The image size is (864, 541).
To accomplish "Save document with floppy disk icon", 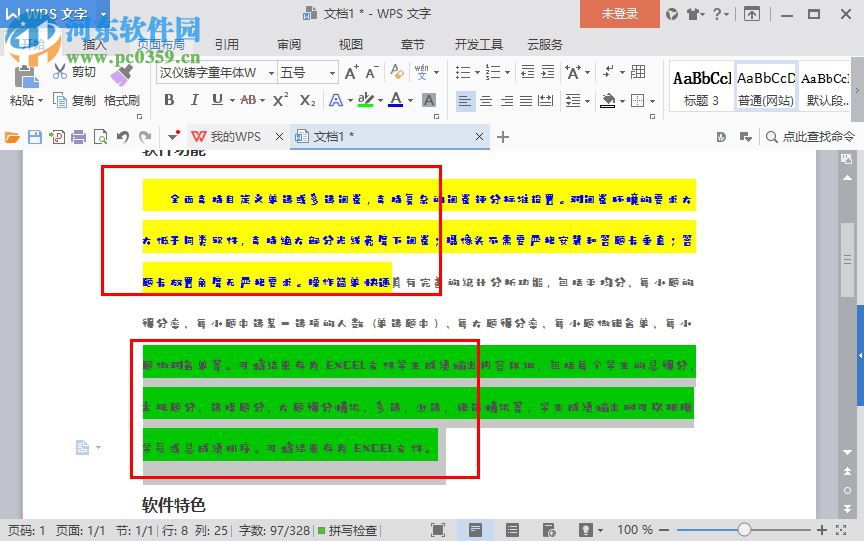I will click(x=35, y=137).
